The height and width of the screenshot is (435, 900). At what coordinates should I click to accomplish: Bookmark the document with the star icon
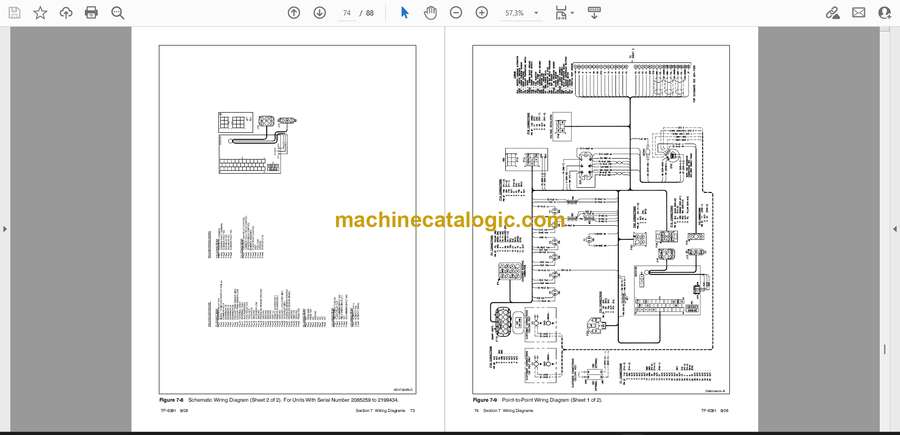click(40, 13)
